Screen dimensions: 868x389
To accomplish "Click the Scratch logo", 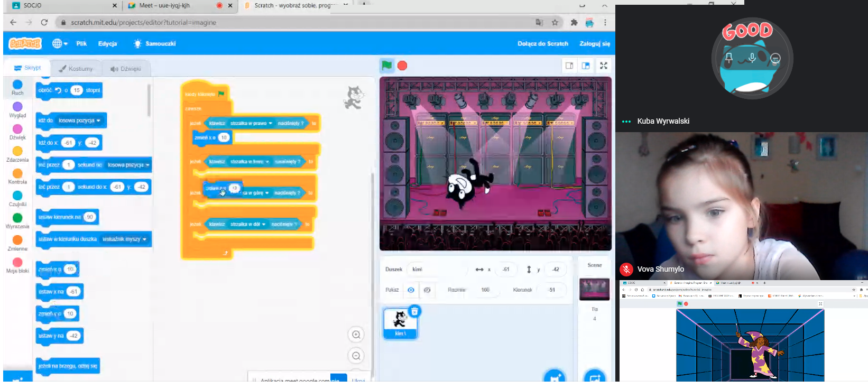I will coord(25,43).
